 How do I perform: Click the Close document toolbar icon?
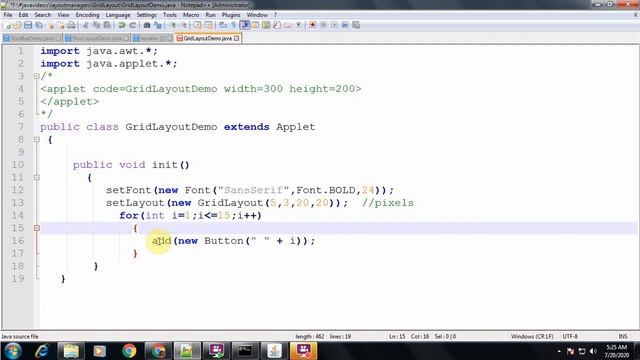point(51,25)
